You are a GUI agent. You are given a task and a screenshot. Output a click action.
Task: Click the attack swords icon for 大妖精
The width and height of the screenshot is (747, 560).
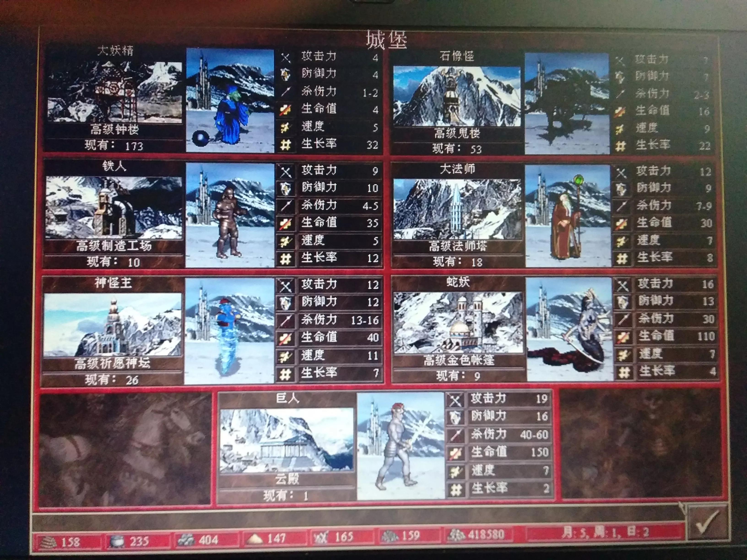(286, 57)
